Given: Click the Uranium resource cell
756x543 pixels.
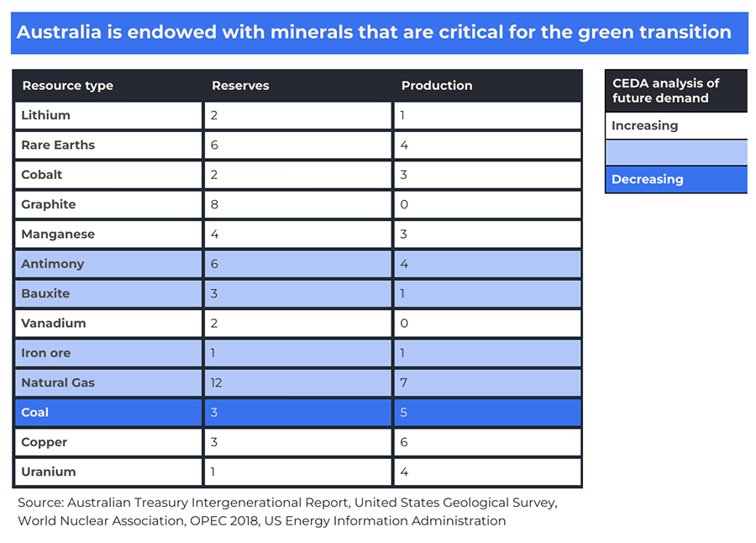Looking at the screenshot, I should 49,472.
